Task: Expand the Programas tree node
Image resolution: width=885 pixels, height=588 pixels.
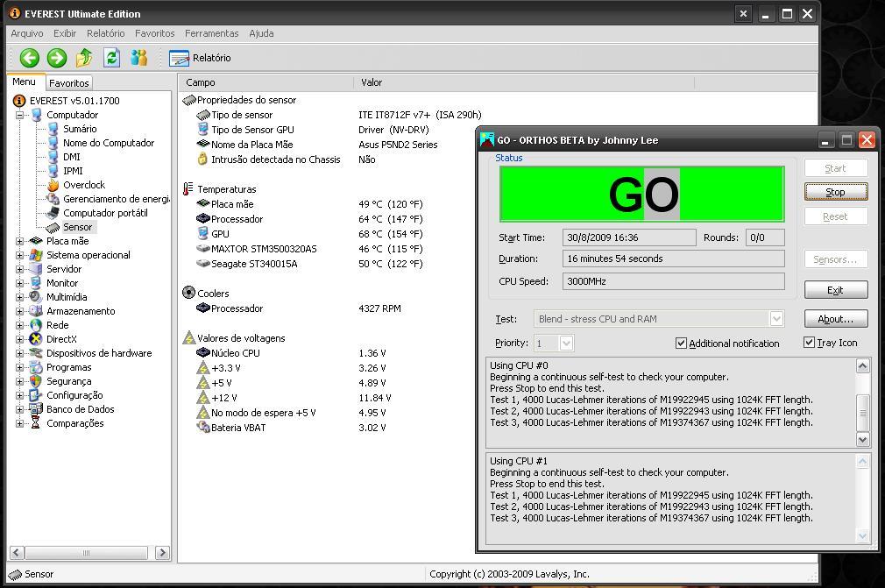Action: (x=20, y=367)
